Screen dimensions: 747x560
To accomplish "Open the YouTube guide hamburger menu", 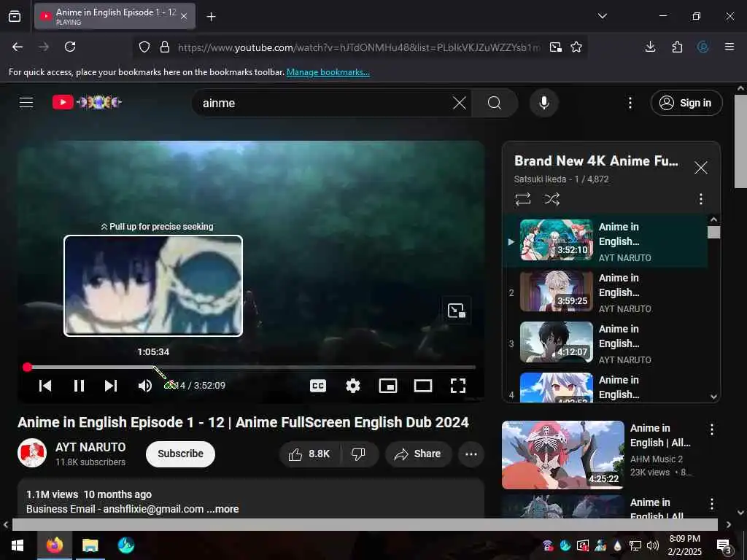I will click(x=26, y=102).
